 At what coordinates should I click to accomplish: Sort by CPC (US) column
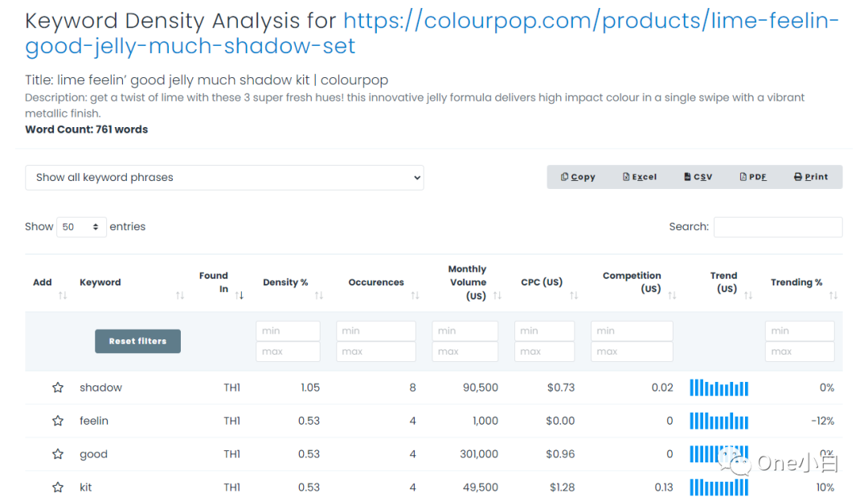574,296
